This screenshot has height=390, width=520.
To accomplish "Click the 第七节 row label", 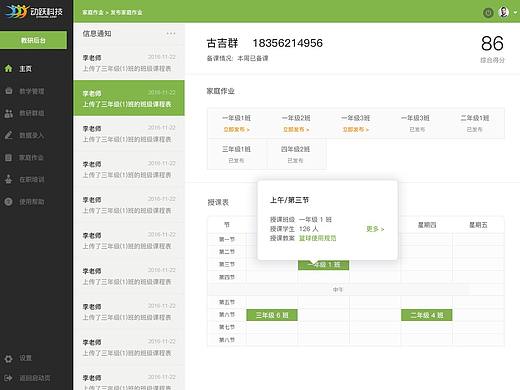I will pyautogui.click(x=227, y=327).
